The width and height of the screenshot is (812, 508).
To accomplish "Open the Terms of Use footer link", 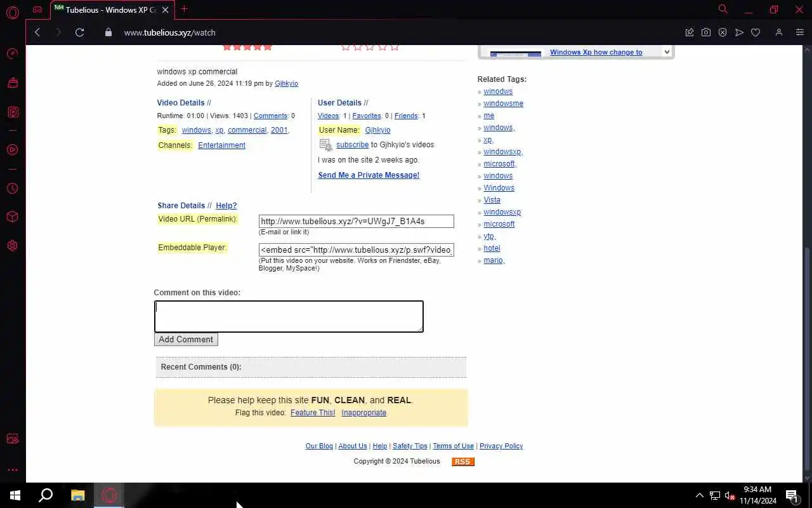I will point(453,446).
